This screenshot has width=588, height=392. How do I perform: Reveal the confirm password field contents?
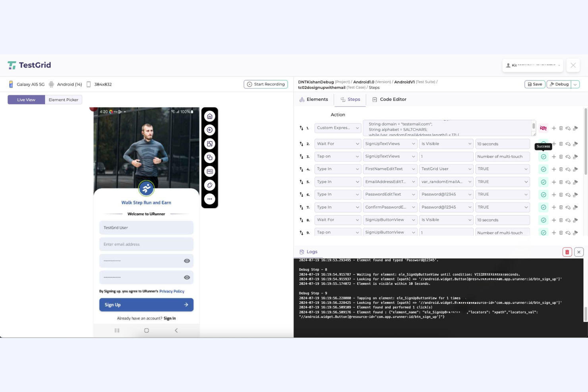click(186, 277)
